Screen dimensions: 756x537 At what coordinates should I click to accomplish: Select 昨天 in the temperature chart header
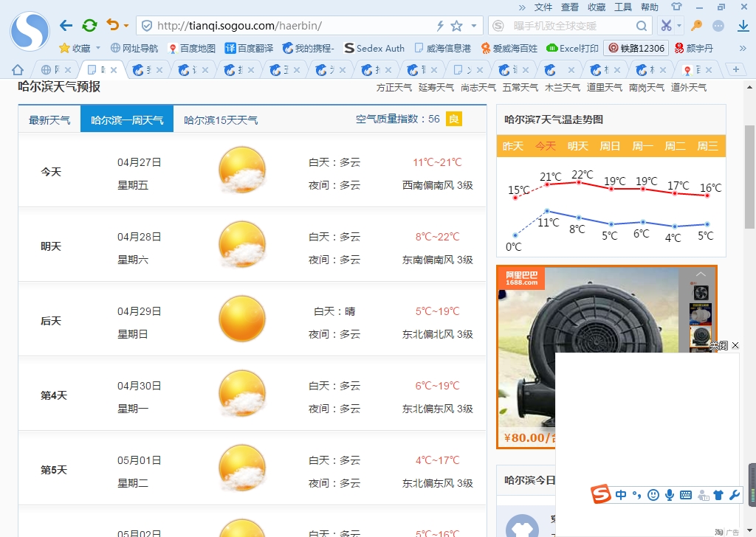tap(512, 146)
